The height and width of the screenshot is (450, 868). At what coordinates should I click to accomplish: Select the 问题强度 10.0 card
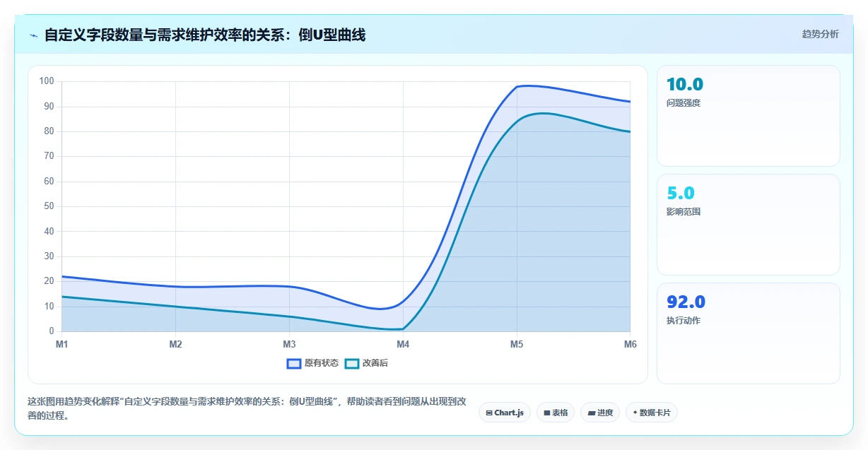[x=749, y=116]
